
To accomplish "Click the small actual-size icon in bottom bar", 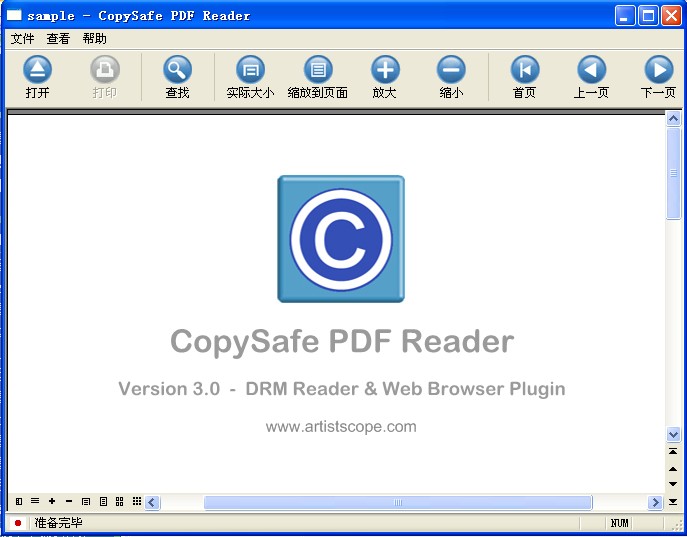I will (86, 502).
